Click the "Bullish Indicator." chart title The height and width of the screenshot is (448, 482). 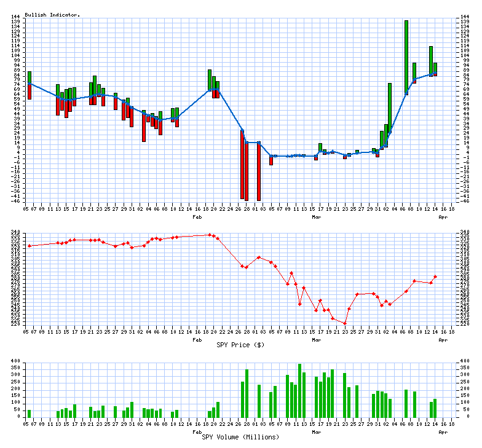[x=52, y=14]
